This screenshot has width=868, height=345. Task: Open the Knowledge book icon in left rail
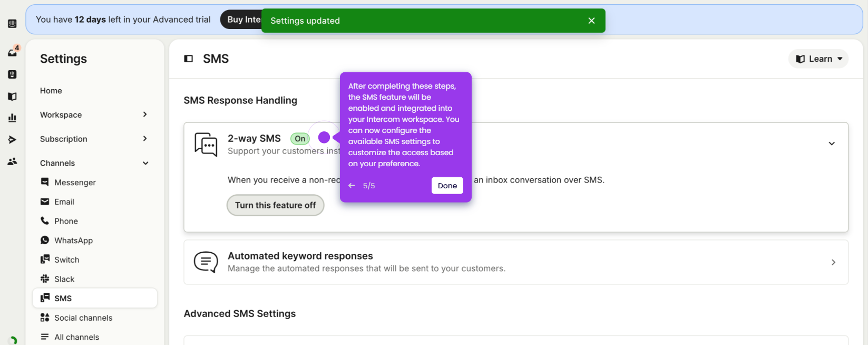12,97
